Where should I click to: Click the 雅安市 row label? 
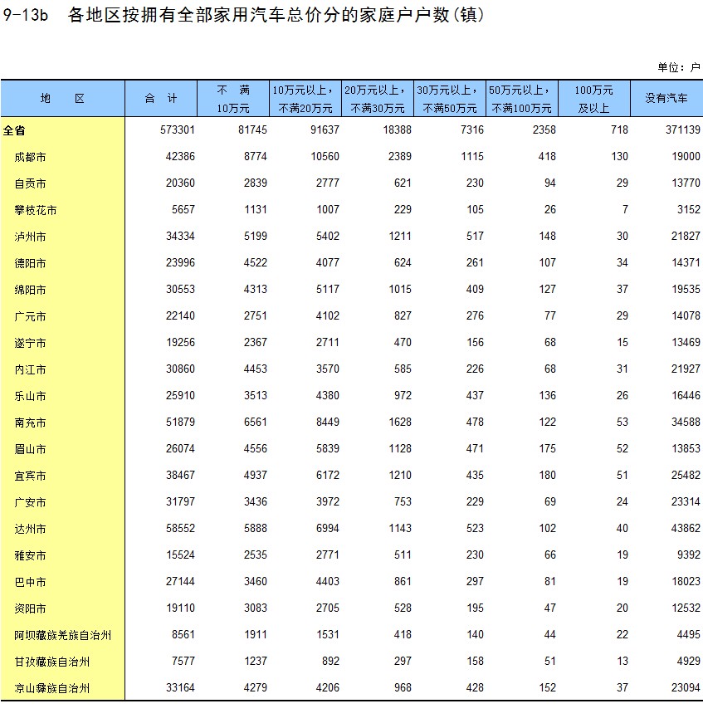[x=30, y=555]
